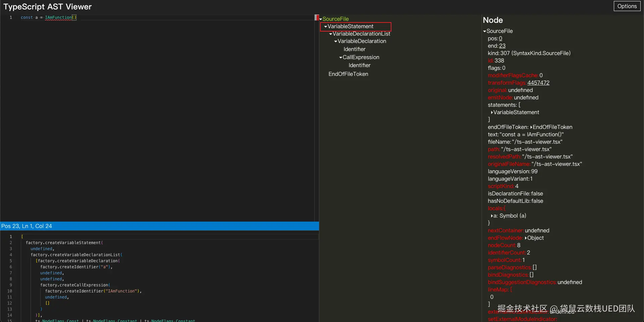
Task: Click 'hasNoDefaultLib: false' property
Action: pyautogui.click(x=516, y=201)
